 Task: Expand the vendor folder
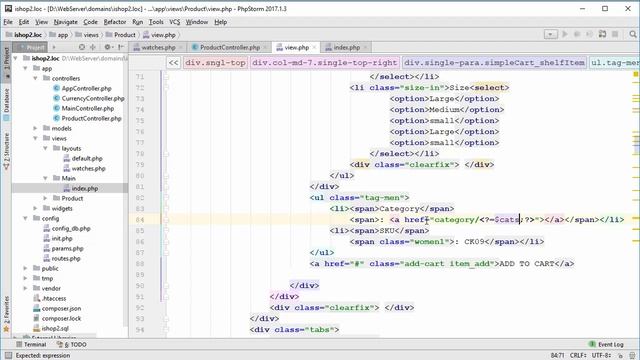(25, 288)
